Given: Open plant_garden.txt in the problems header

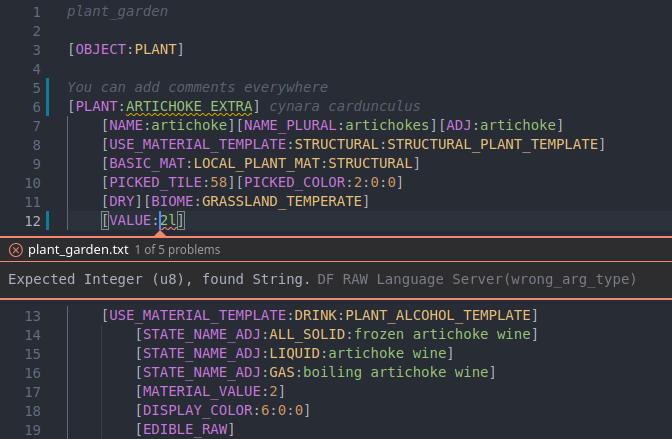Looking at the screenshot, I should [x=78, y=250].
